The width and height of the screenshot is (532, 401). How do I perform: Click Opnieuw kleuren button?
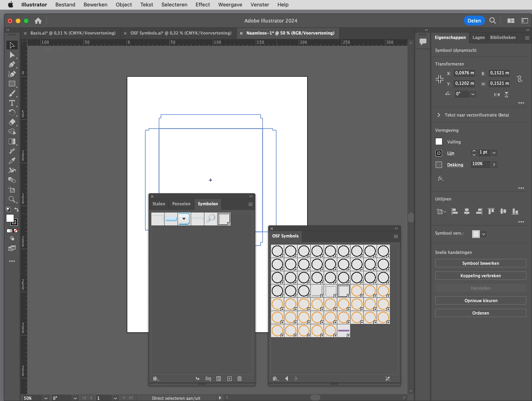(481, 301)
